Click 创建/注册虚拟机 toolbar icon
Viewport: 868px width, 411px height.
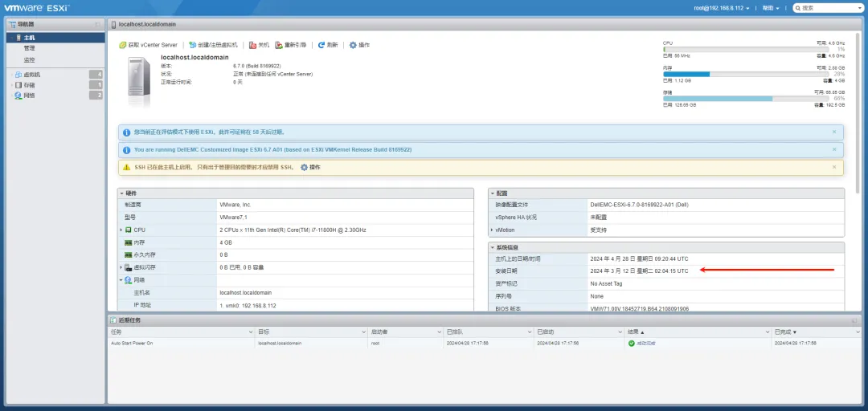[192, 45]
